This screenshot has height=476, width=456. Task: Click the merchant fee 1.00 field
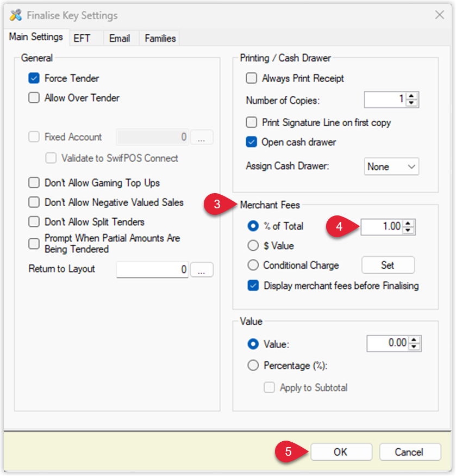(382, 227)
